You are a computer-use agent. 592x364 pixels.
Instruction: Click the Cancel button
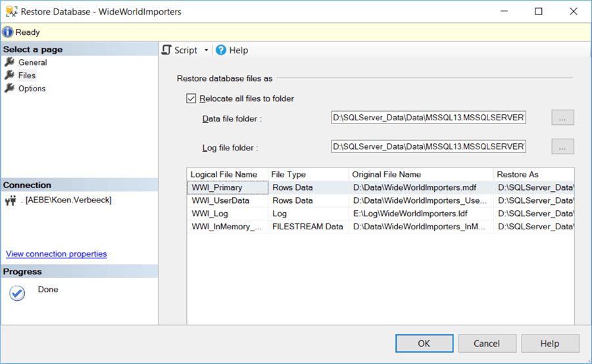point(487,343)
